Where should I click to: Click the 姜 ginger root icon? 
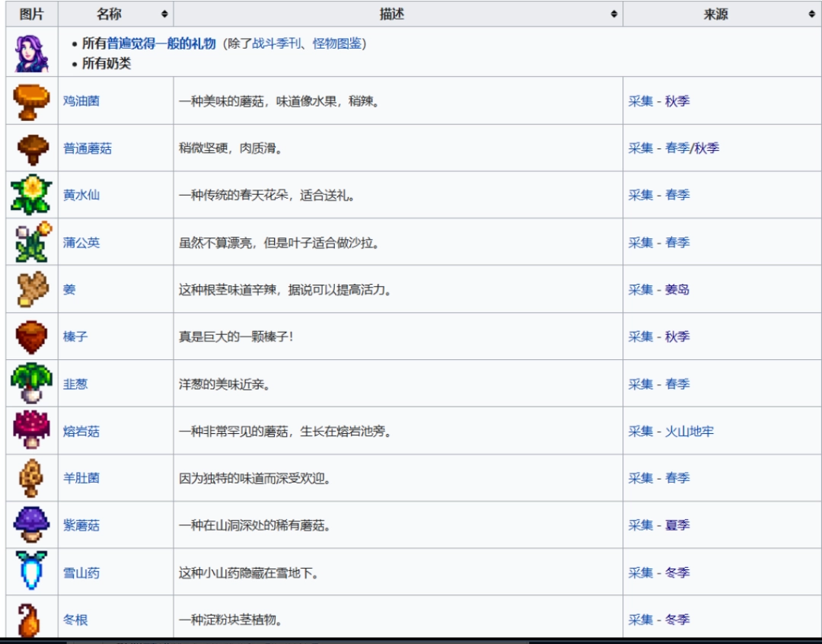pos(33,289)
